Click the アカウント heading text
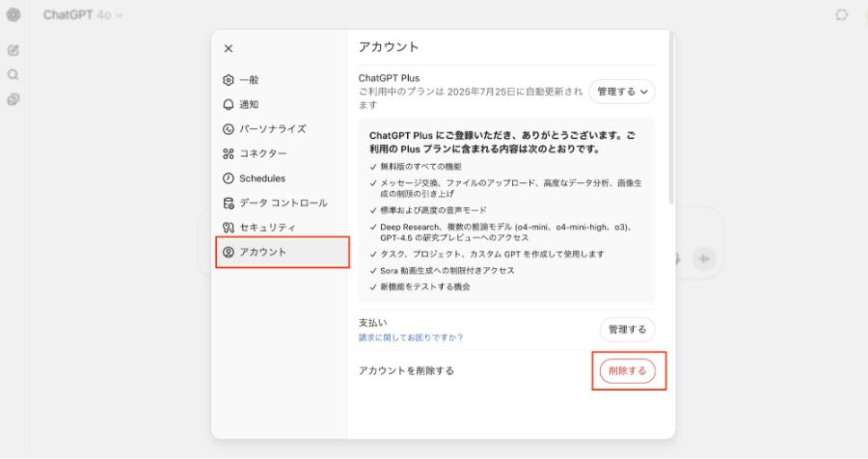The width and height of the screenshot is (868, 459). coord(389,47)
